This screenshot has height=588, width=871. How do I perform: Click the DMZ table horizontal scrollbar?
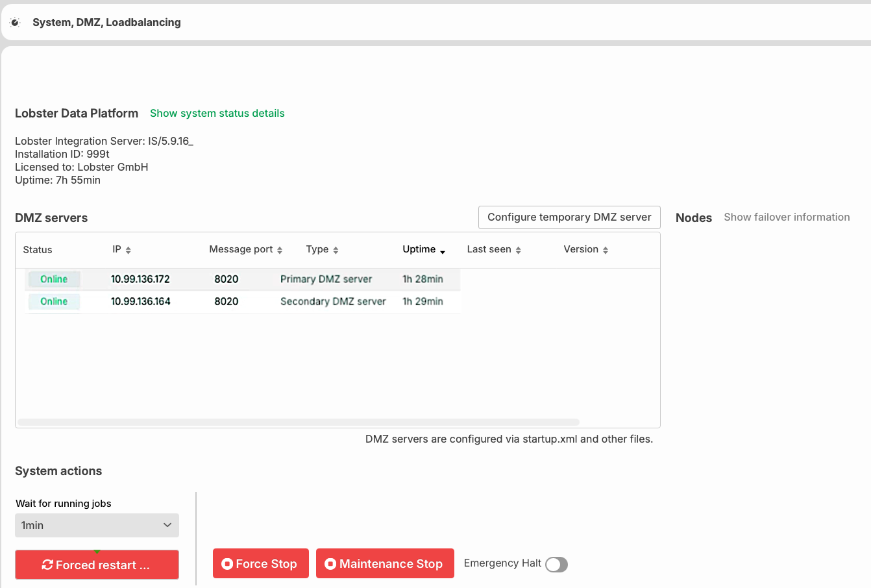[x=299, y=422]
